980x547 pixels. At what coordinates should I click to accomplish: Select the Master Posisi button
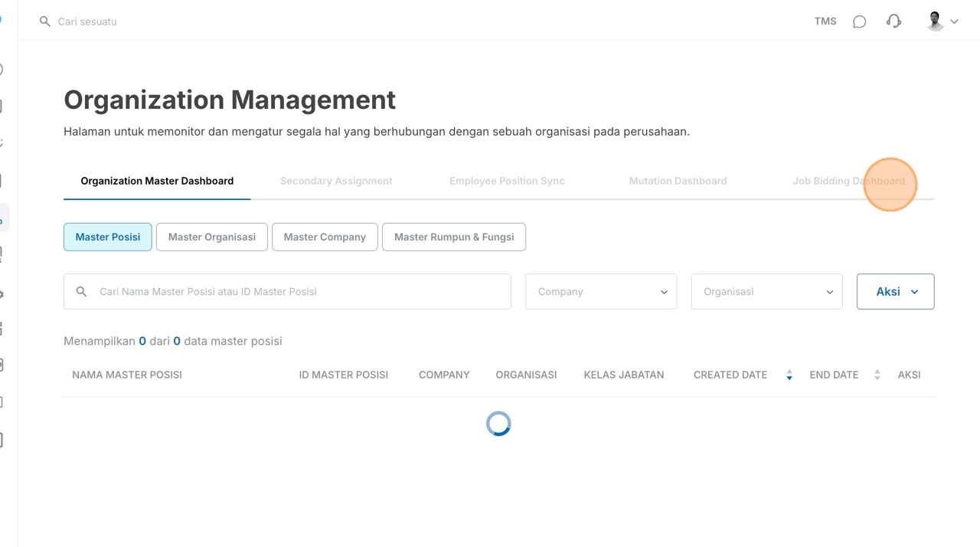(x=108, y=237)
